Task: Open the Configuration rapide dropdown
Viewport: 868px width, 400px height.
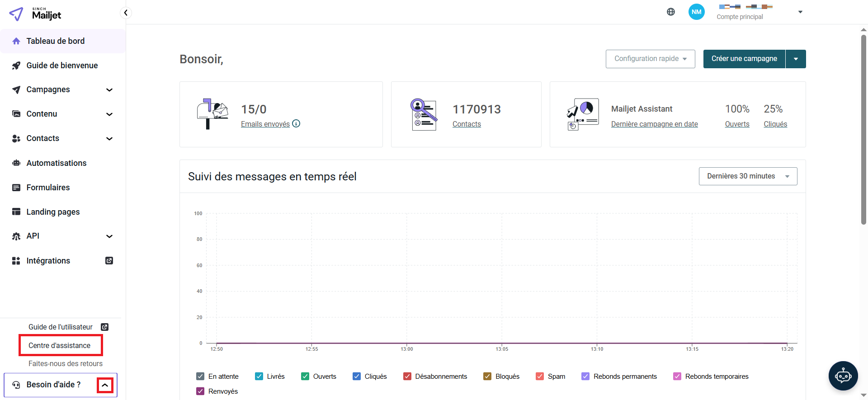Action: (650, 59)
